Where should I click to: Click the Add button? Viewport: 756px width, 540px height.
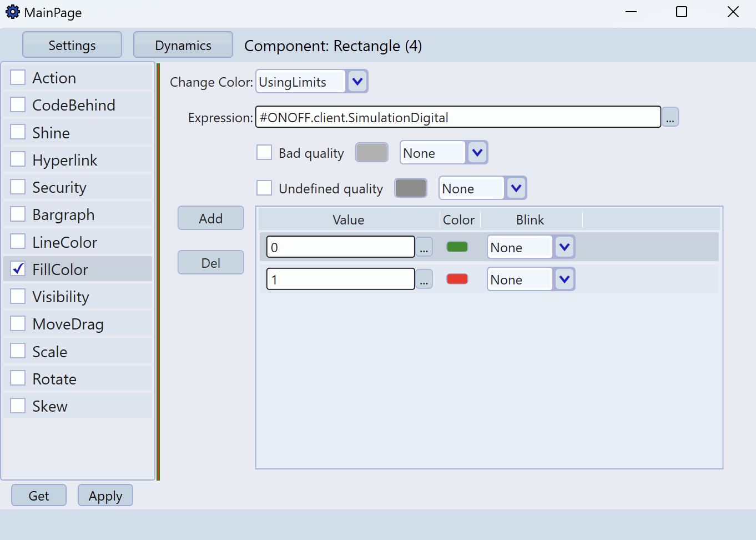point(211,218)
